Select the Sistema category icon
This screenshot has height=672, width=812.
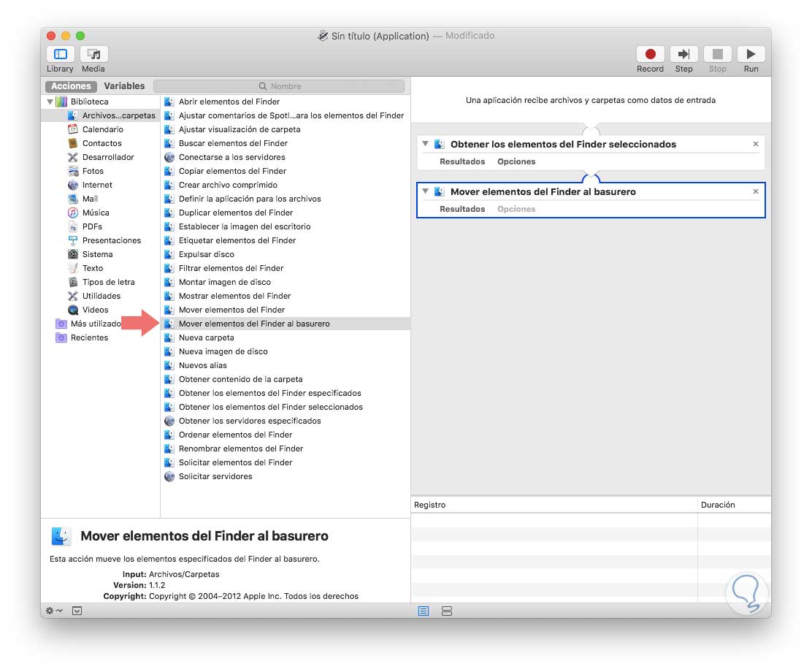[73, 254]
